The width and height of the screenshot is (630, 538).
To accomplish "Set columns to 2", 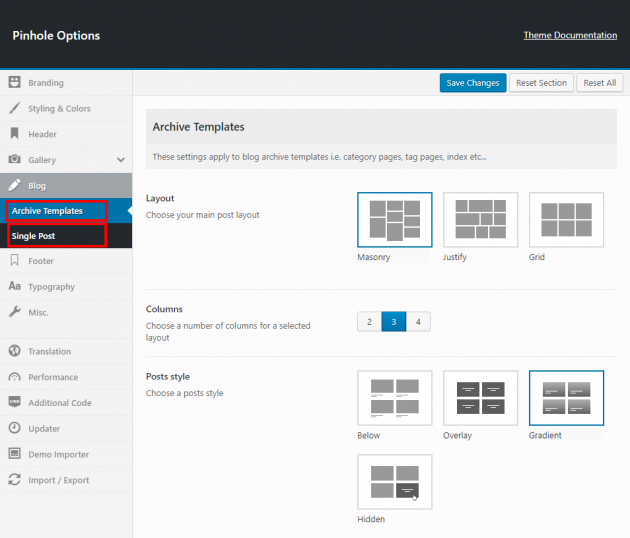I will (369, 321).
